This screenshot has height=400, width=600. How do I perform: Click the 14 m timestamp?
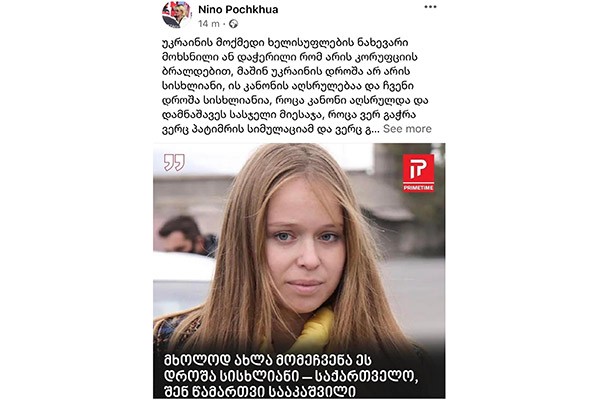pyautogui.click(x=209, y=24)
